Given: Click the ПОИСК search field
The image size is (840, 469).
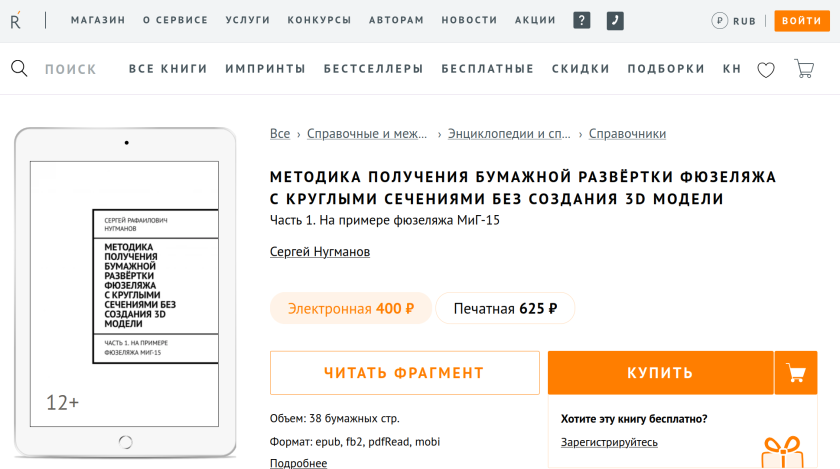Looking at the screenshot, I should (71, 69).
